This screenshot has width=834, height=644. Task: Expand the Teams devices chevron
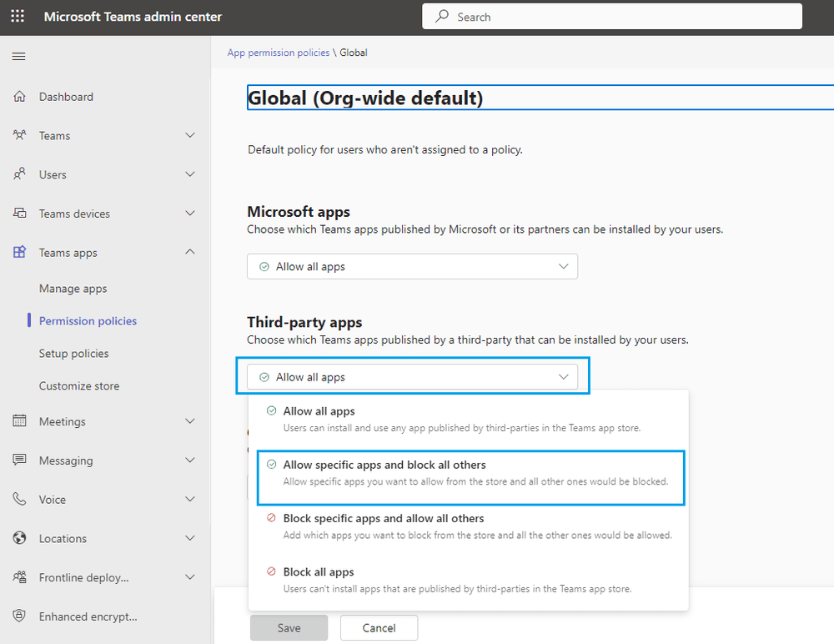coord(190,213)
